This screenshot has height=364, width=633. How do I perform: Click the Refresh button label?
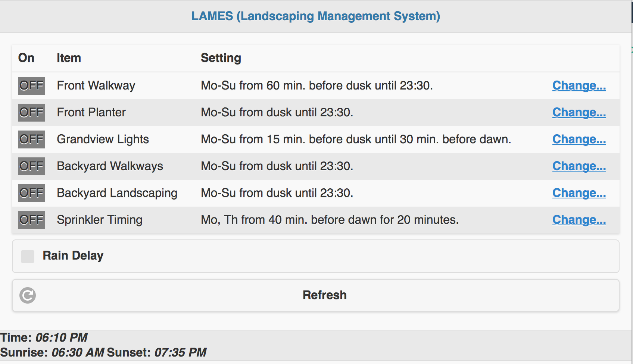[x=325, y=295]
